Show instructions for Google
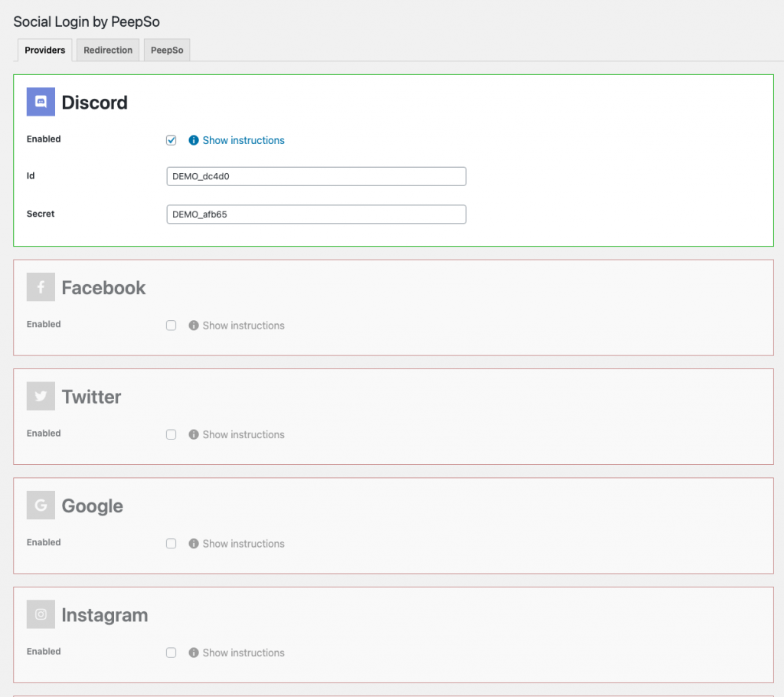The height and width of the screenshot is (697, 784). pos(243,544)
